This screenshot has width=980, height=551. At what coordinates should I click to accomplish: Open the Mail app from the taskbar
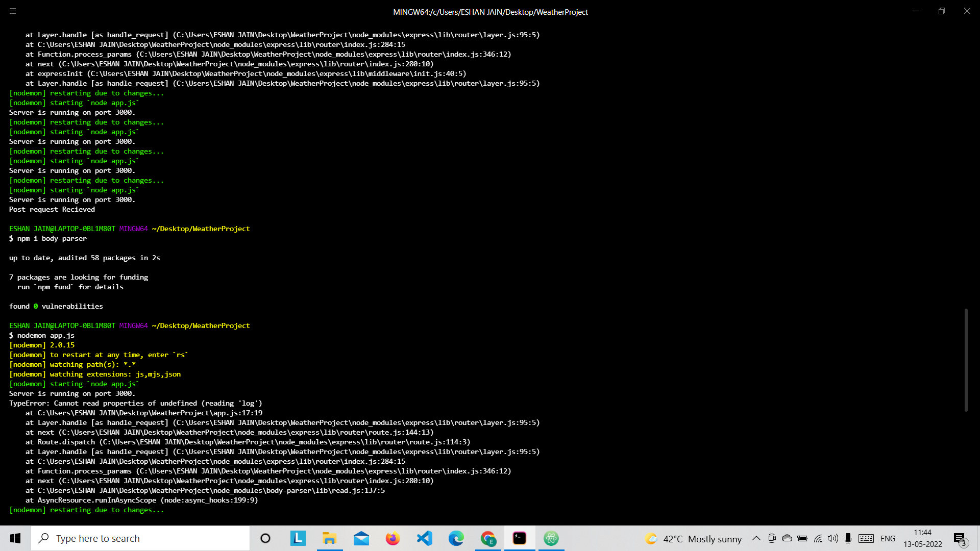pos(361,538)
